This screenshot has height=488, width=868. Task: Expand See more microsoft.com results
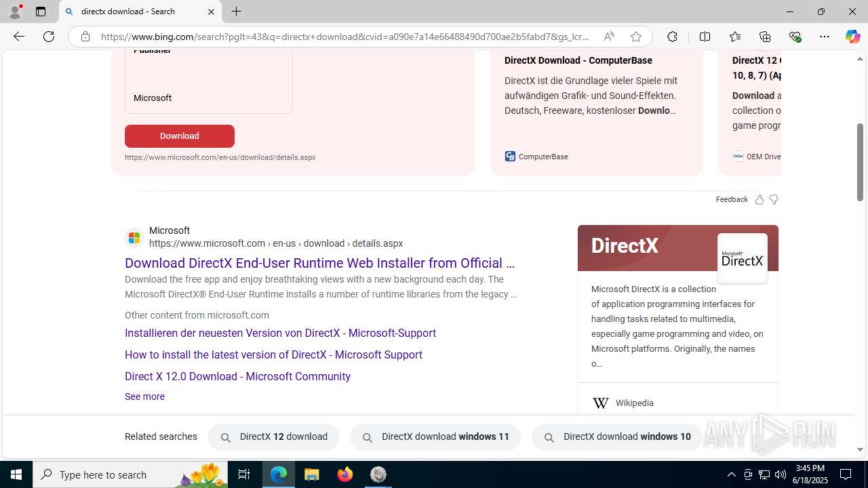tap(144, 396)
